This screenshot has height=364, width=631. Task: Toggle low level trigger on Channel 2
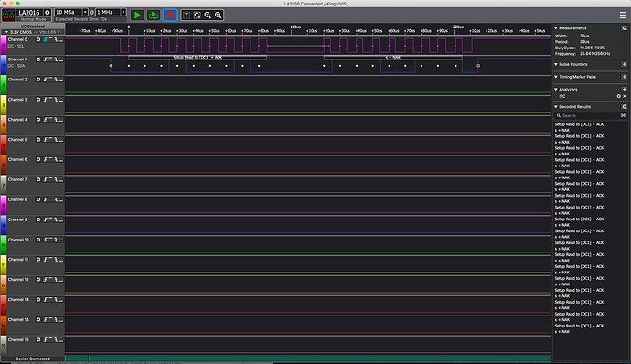[x=61, y=80]
